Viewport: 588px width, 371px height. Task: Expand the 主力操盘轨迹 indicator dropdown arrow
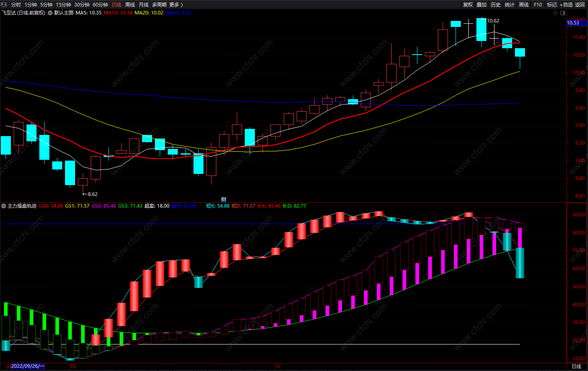(x=4, y=206)
